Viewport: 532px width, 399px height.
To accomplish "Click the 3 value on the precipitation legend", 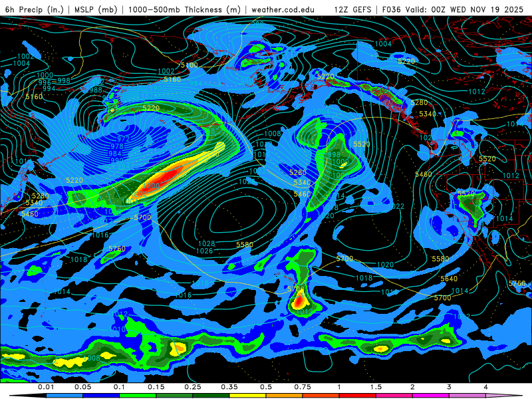I will tap(450, 387).
